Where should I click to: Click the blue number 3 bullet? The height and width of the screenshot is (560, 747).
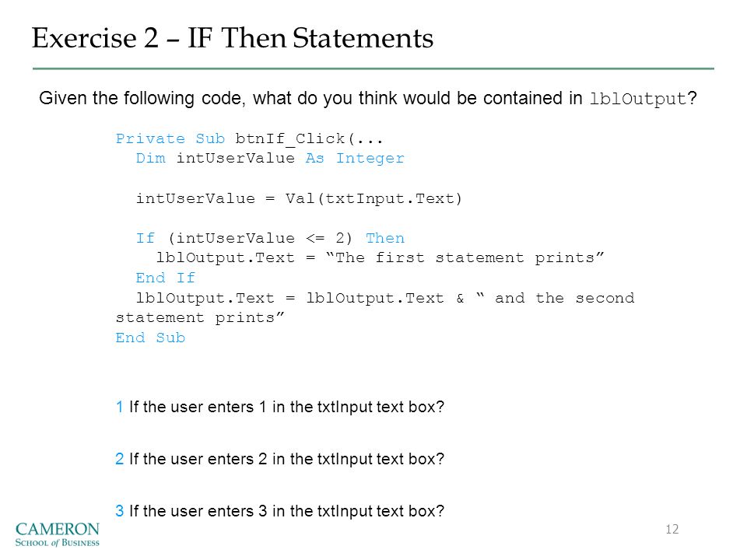point(120,511)
